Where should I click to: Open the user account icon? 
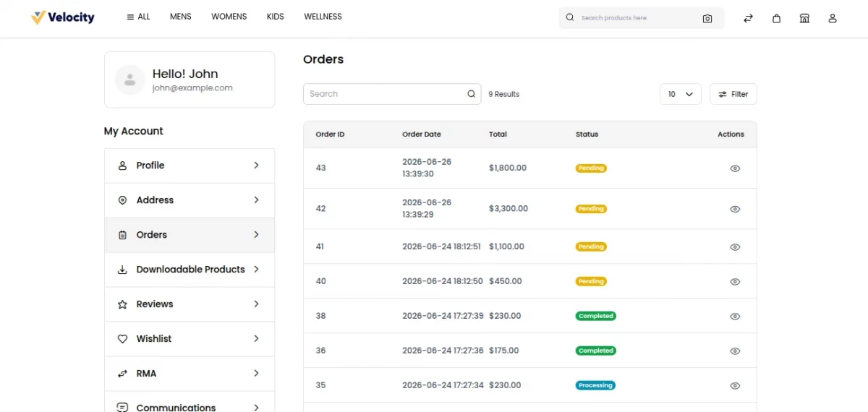[x=833, y=18]
